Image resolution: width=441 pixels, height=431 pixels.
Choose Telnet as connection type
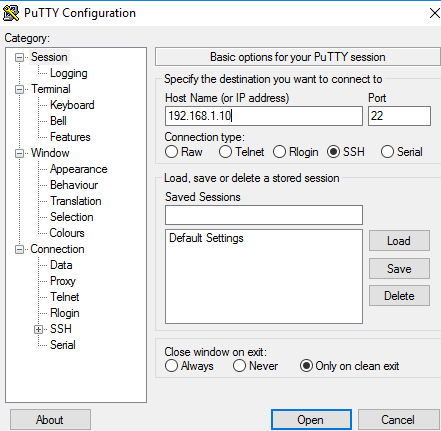225,152
